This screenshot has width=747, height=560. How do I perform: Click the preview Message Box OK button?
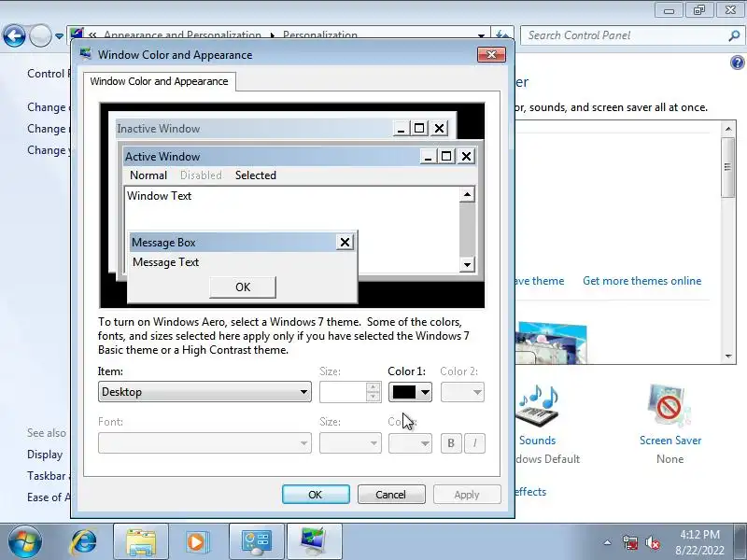243,287
